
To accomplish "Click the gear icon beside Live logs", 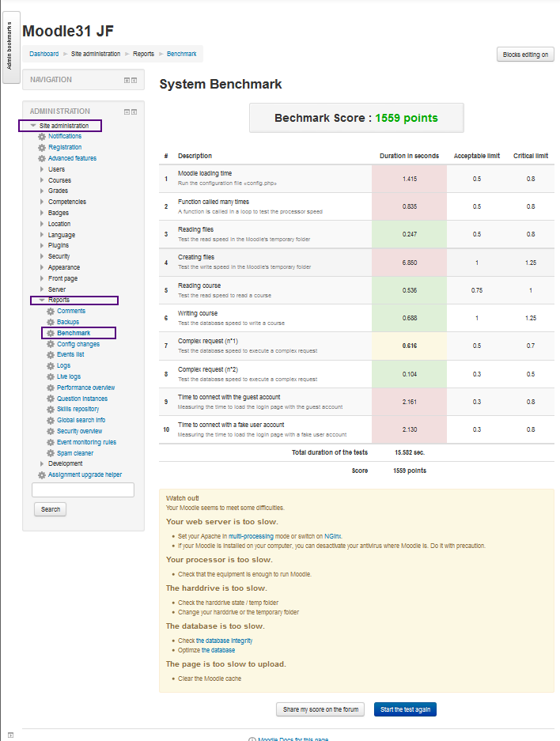I will pyautogui.click(x=51, y=376).
